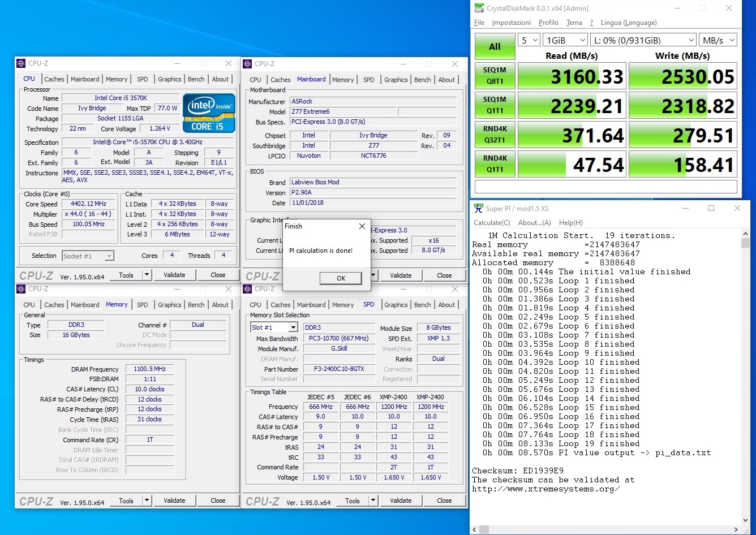Open the Impostazioni menu
Image resolution: width=756 pixels, height=535 pixels.
(512, 23)
